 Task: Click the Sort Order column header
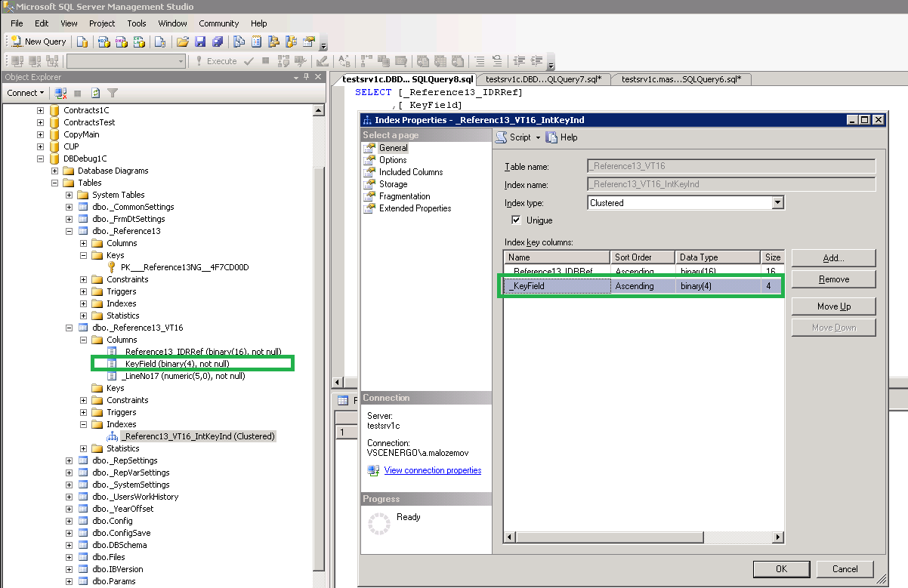tap(642, 257)
